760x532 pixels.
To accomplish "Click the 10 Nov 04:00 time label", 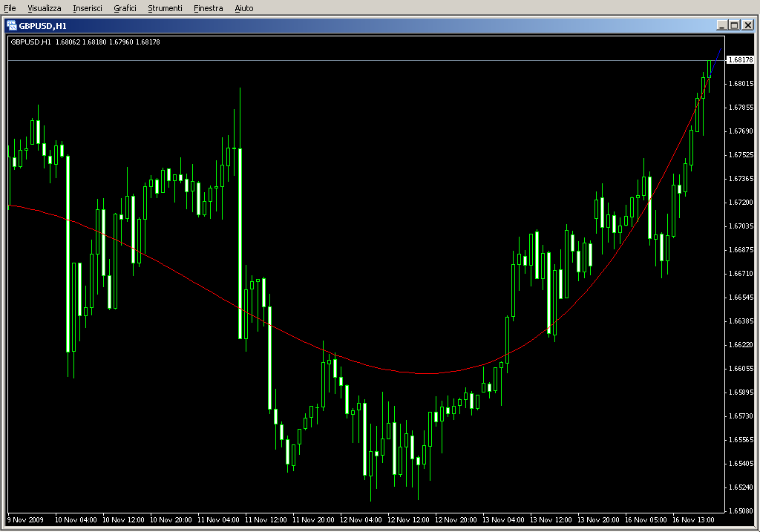I will 76,520.
